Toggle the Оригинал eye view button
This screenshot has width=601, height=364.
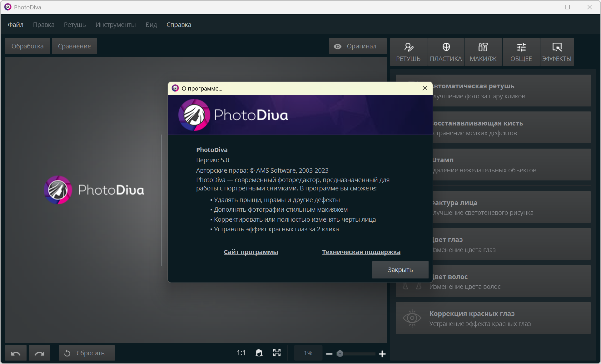[x=358, y=46]
